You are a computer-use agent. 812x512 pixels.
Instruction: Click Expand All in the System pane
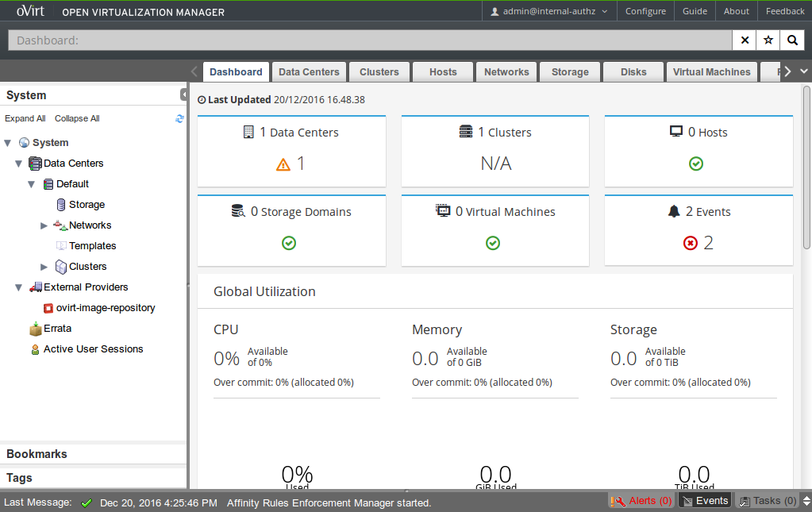pyautogui.click(x=25, y=118)
